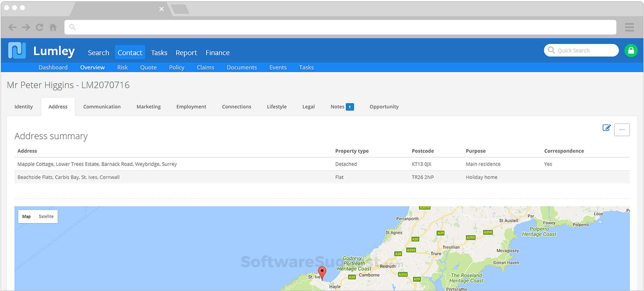Screen dimensions: 644x291
Task: Switch map view to Satellite
Action: point(46,217)
